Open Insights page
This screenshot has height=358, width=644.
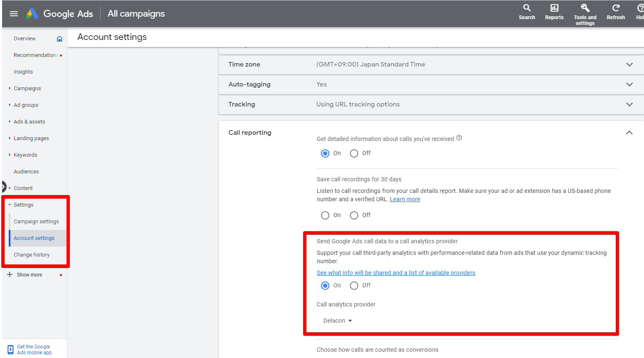coord(23,72)
